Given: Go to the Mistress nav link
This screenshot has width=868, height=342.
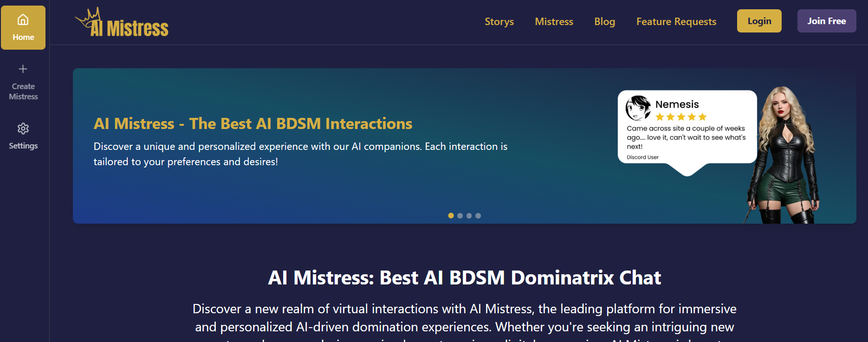Looking at the screenshot, I should click(554, 21).
